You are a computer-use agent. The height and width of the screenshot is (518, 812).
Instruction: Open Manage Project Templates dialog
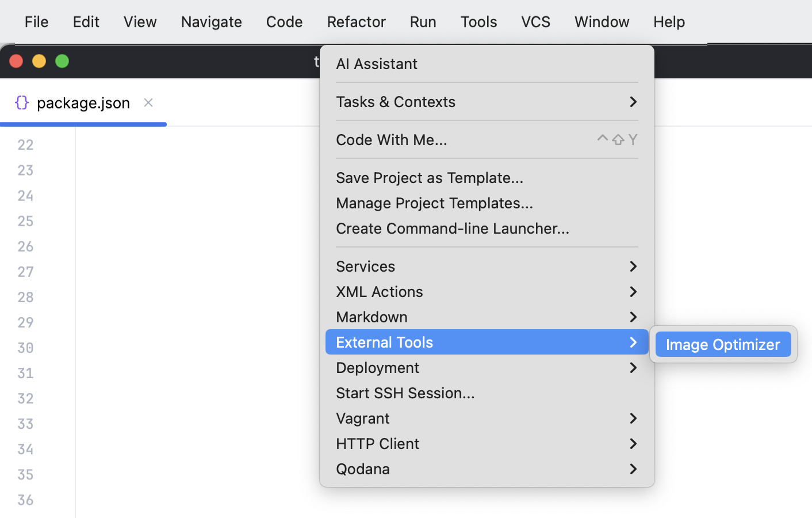434,203
